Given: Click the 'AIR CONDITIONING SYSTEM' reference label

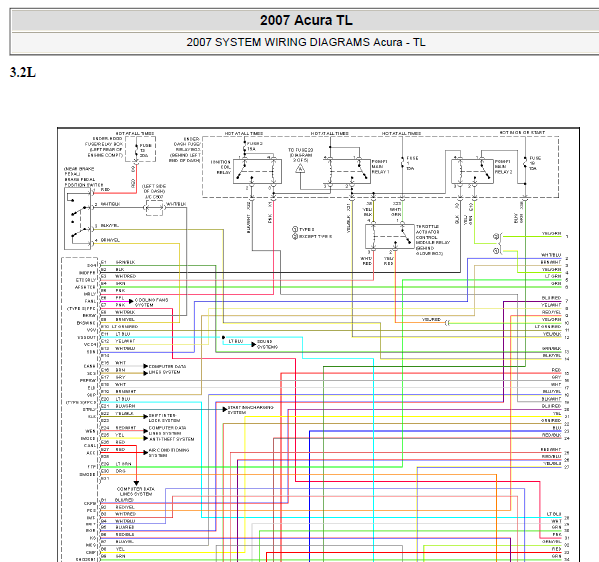Looking at the screenshot, I should pyautogui.click(x=169, y=453).
